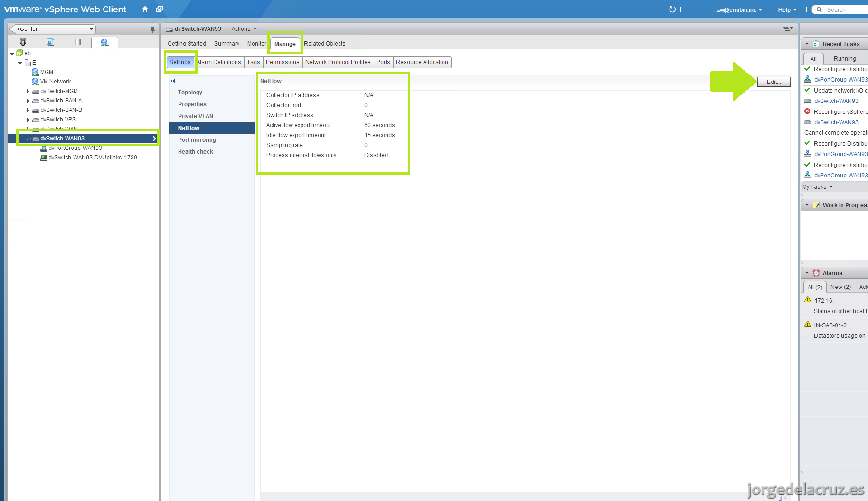Click the "60 seconds" active flow timeout value

coord(379,125)
